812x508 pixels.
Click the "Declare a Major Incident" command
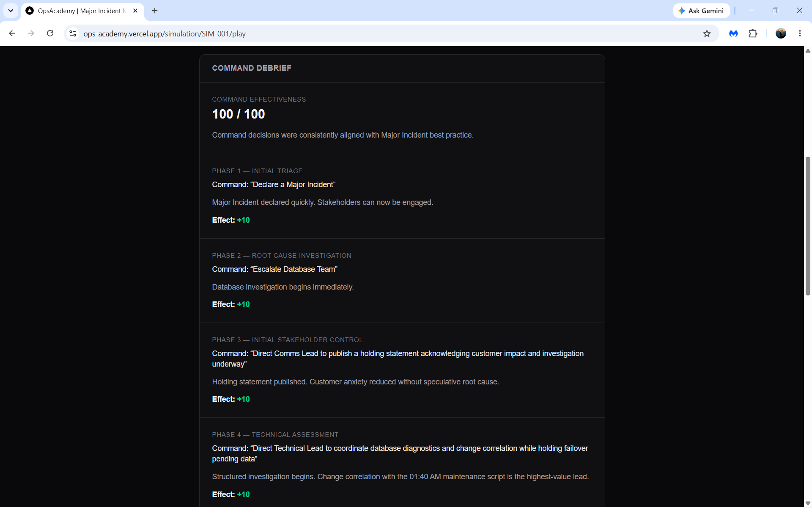274,185
